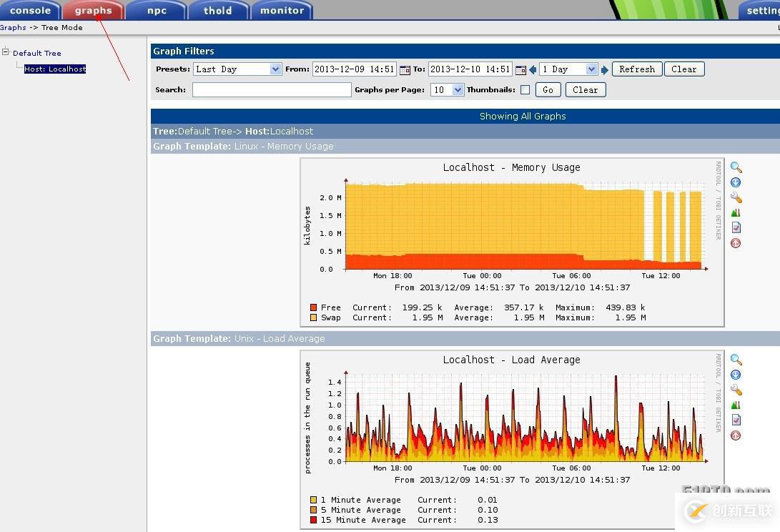Zoom into the Load Average graph

pyautogui.click(x=736, y=359)
